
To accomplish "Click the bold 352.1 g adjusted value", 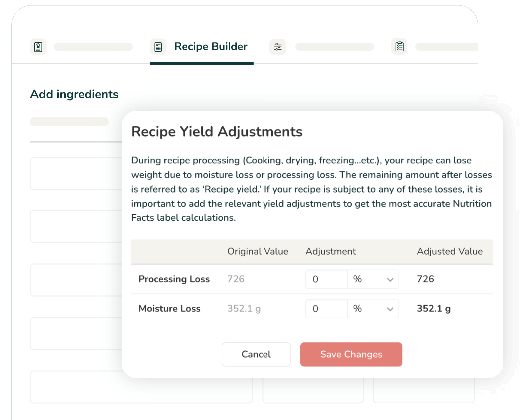I will point(433,309).
